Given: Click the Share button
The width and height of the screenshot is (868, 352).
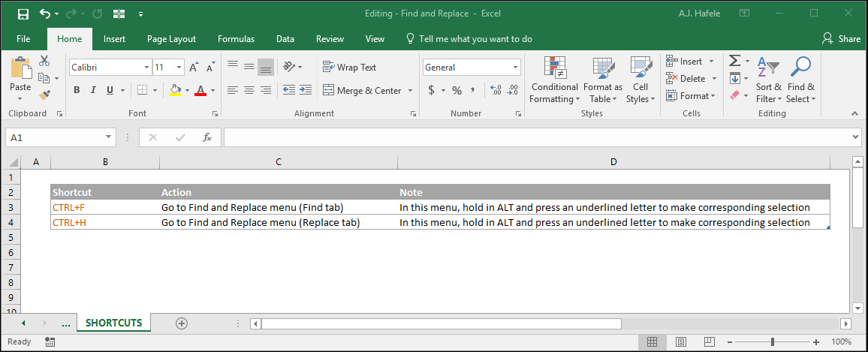Looking at the screenshot, I should pyautogui.click(x=841, y=39).
